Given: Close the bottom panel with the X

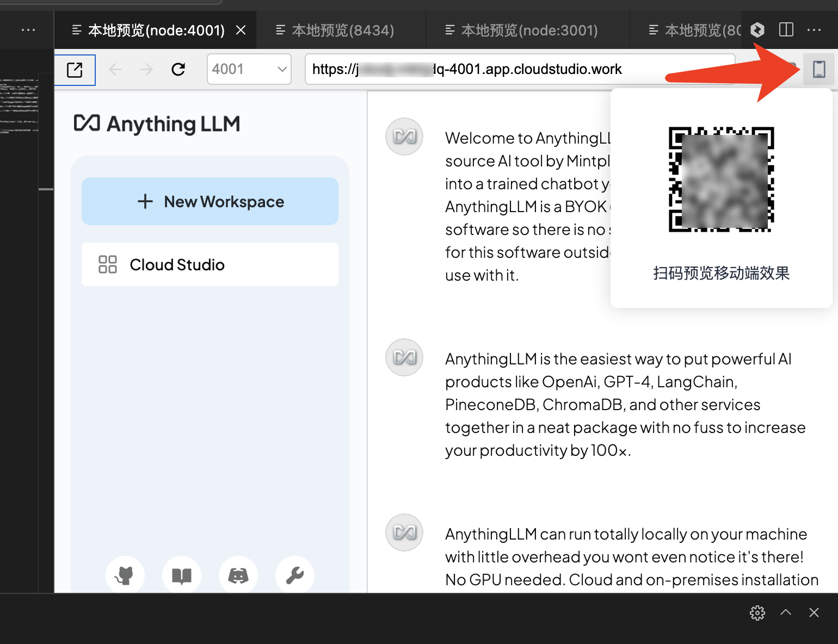Looking at the screenshot, I should point(814,612).
